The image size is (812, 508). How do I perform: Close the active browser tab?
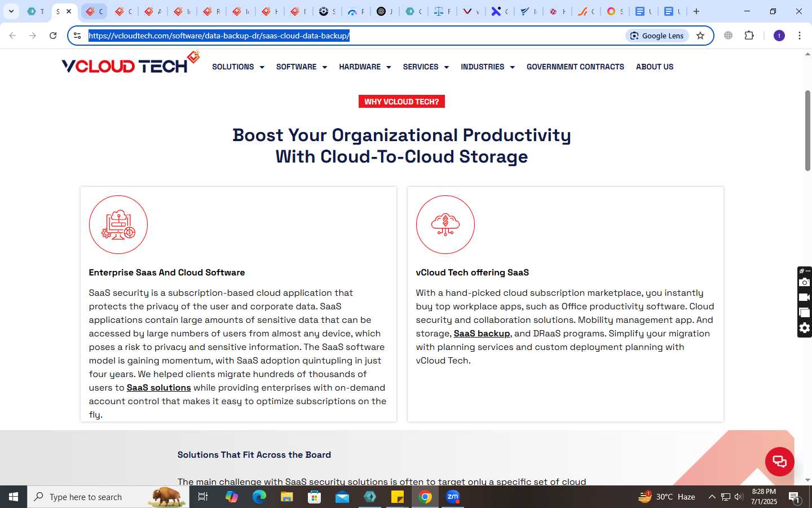pyautogui.click(x=69, y=11)
